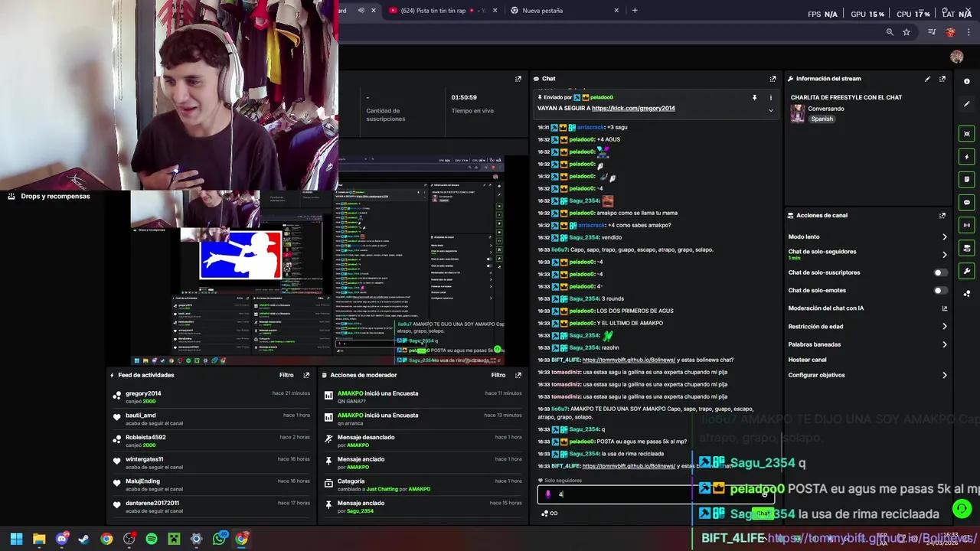The width and height of the screenshot is (980, 551).
Task: Select danterene20172011 follow activity entry
Action: pos(211,507)
